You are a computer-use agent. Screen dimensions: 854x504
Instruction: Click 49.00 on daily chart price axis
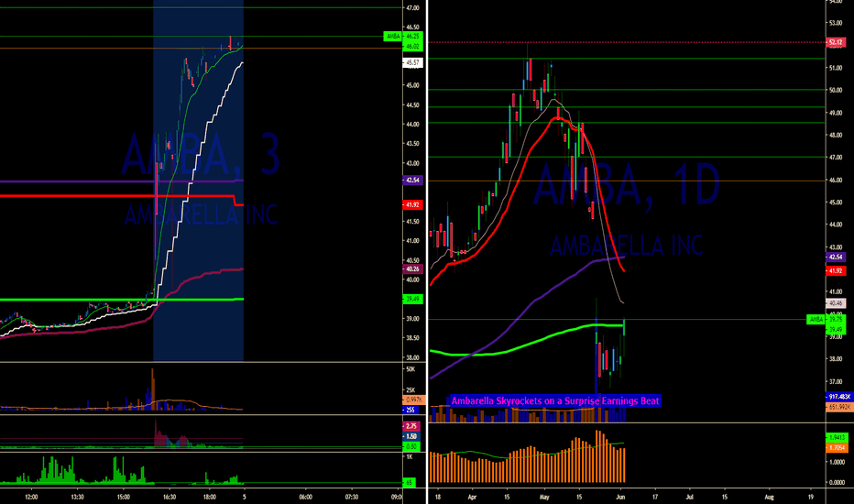pos(836,114)
